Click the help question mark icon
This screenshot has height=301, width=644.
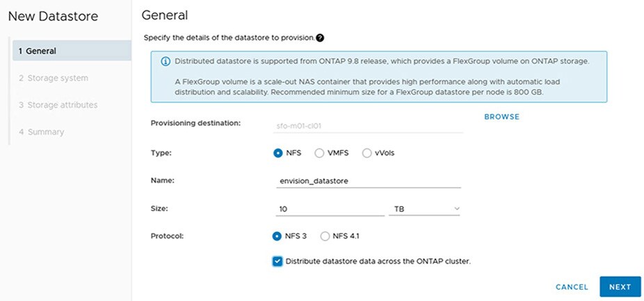[320, 38]
